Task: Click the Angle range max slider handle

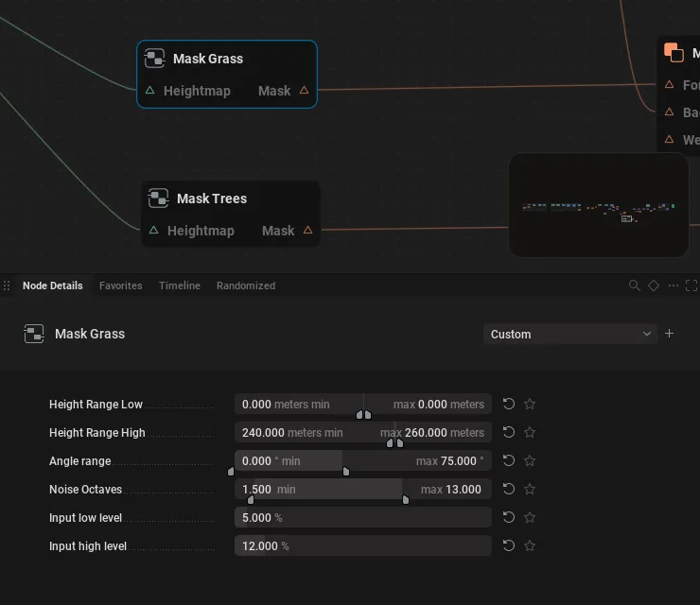Action: click(x=346, y=471)
